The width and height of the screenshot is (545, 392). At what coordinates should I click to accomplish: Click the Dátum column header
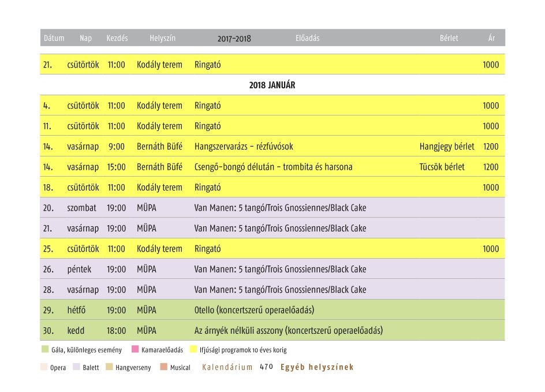click(x=54, y=38)
